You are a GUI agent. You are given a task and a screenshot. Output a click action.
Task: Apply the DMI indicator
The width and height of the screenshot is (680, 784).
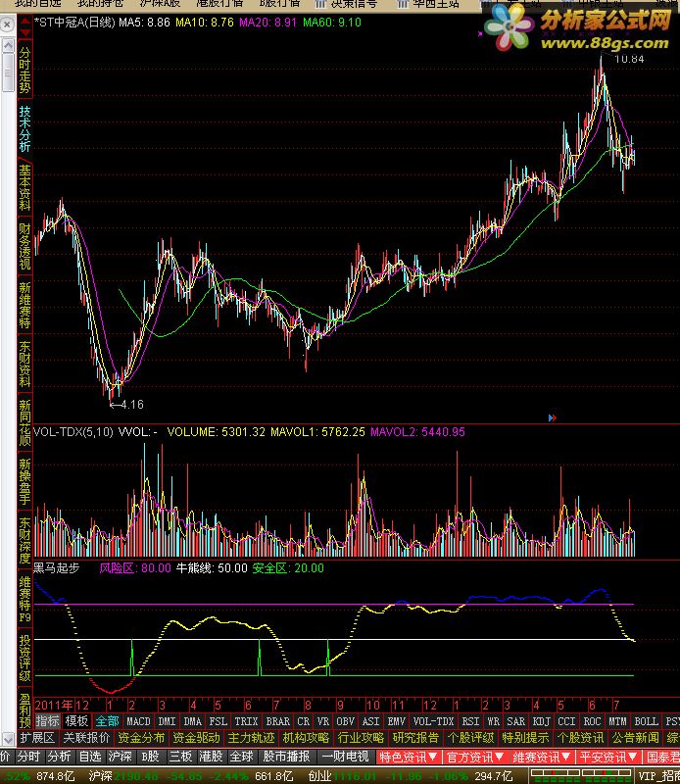tap(167, 721)
